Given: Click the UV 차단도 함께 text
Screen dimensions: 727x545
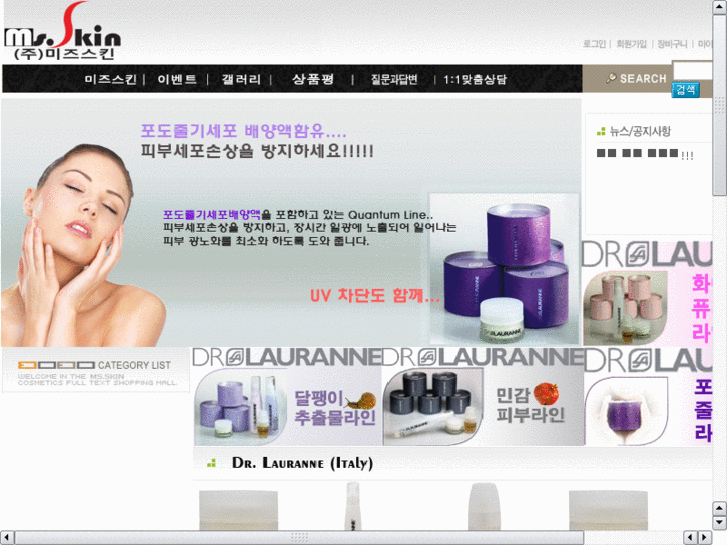Looking at the screenshot, I should point(375,295).
